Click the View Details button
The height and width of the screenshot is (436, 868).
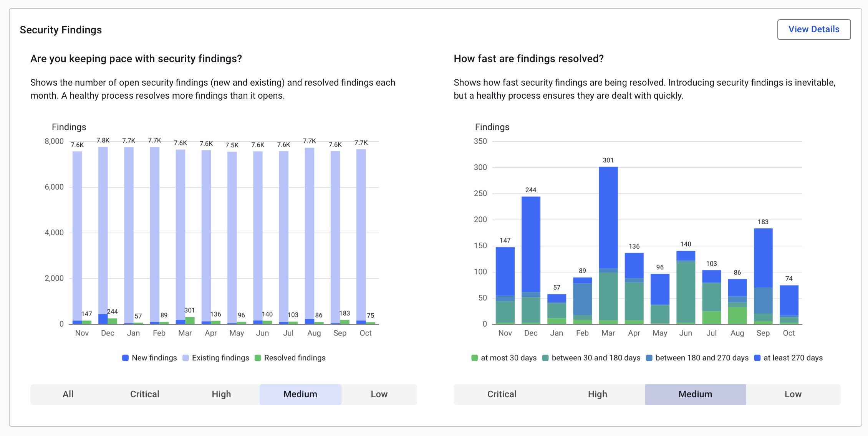click(813, 30)
